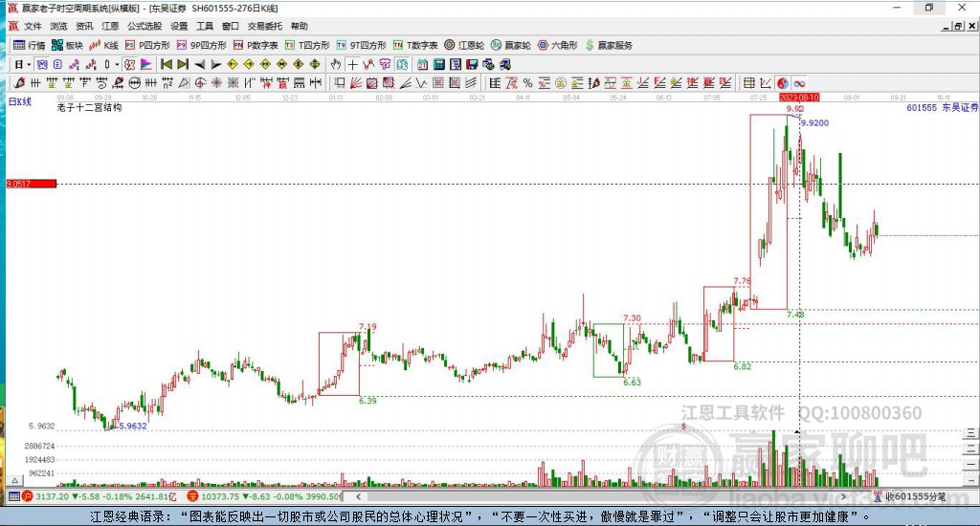
Task: Open the P数字表 tool
Action: tap(256, 45)
